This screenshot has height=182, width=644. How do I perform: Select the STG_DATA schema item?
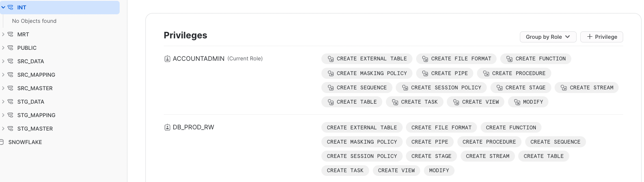click(31, 102)
